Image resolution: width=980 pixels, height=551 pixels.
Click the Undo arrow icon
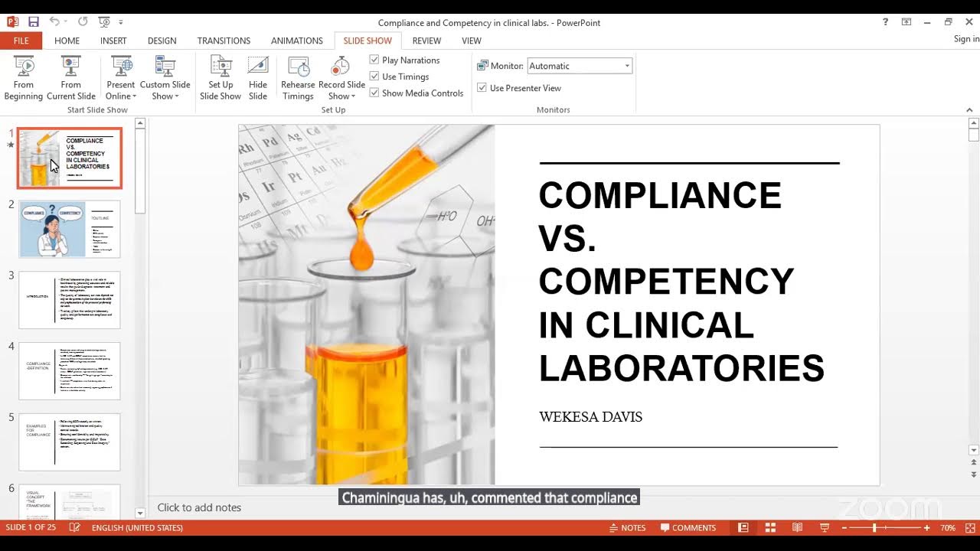(54, 22)
